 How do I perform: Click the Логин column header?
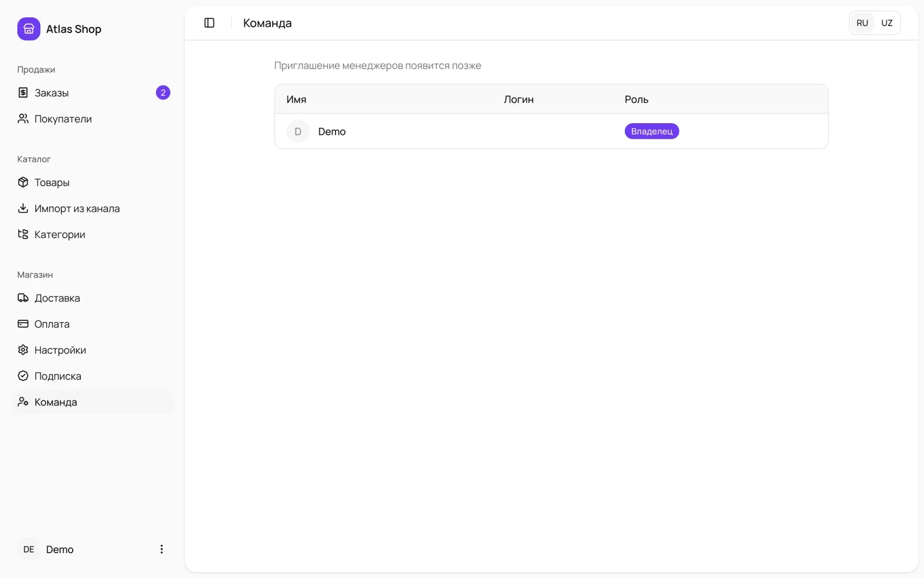(x=519, y=99)
